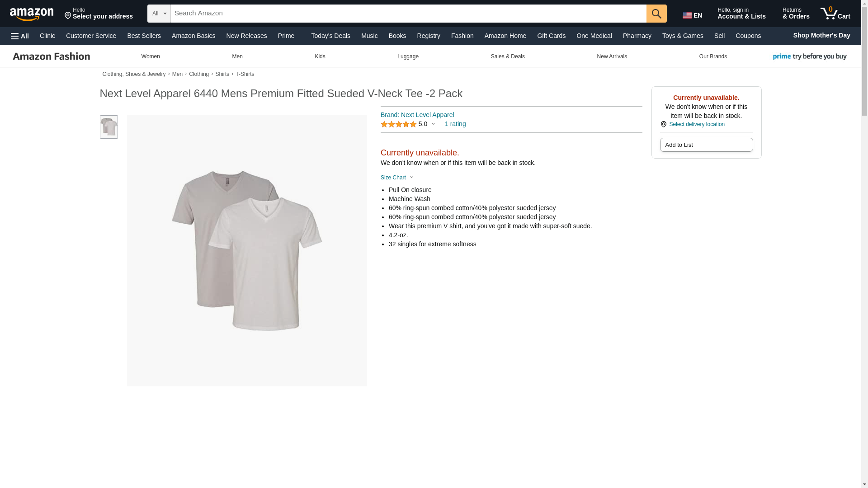The image size is (868, 488).
Task: Select the Luggage fashion tab
Action: [x=408, y=56]
